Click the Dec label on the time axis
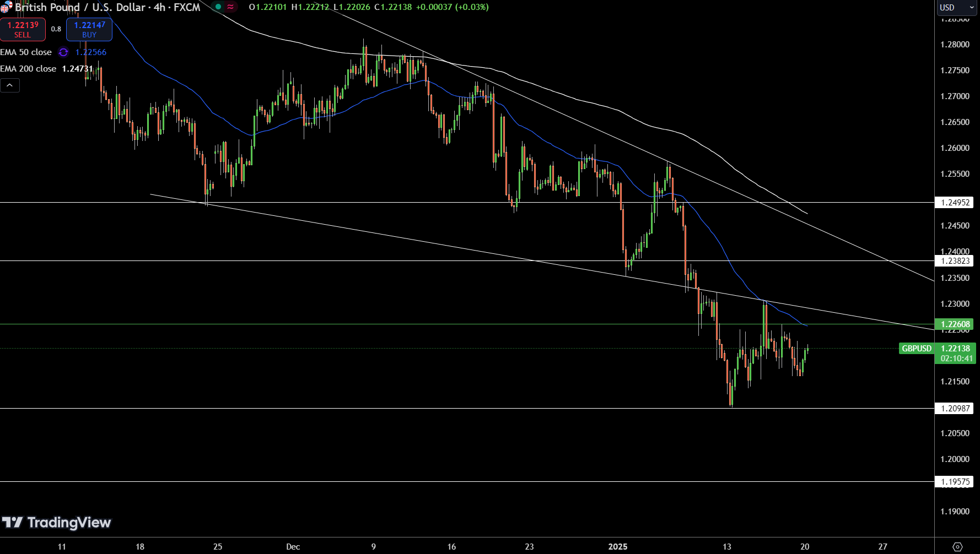The width and height of the screenshot is (980, 554). 293,547
